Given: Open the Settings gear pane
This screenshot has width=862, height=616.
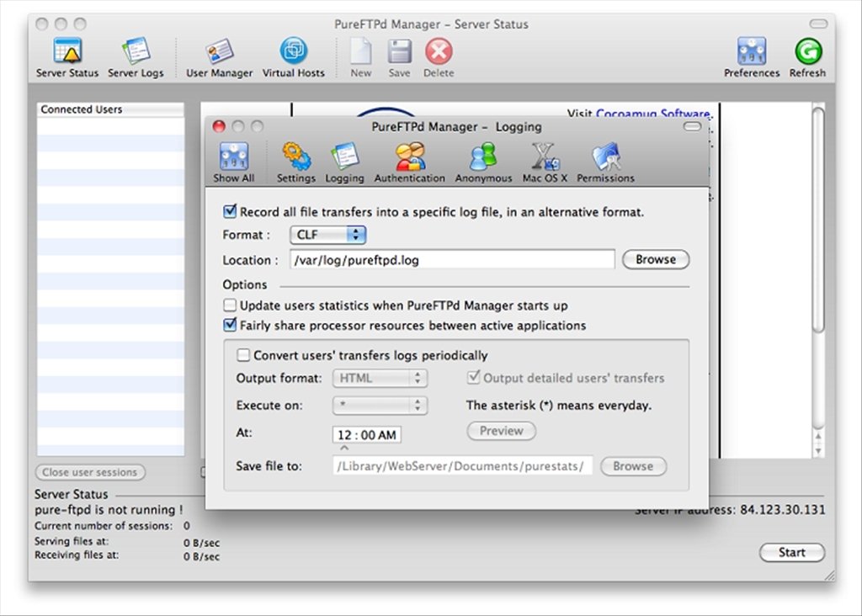Looking at the screenshot, I should point(296,162).
